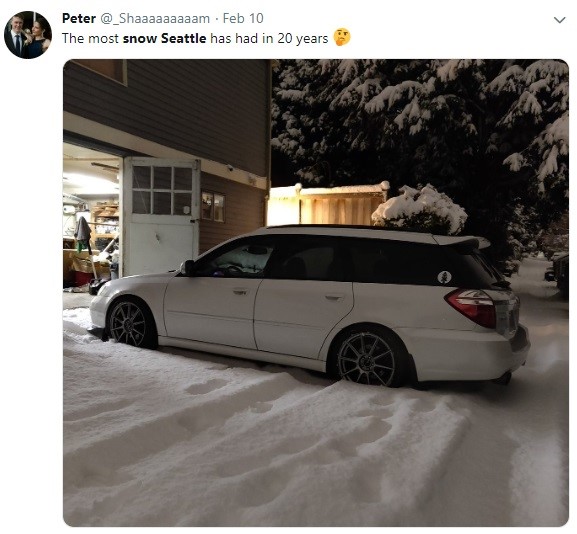Open Peter's profile picture avatar

(28, 35)
